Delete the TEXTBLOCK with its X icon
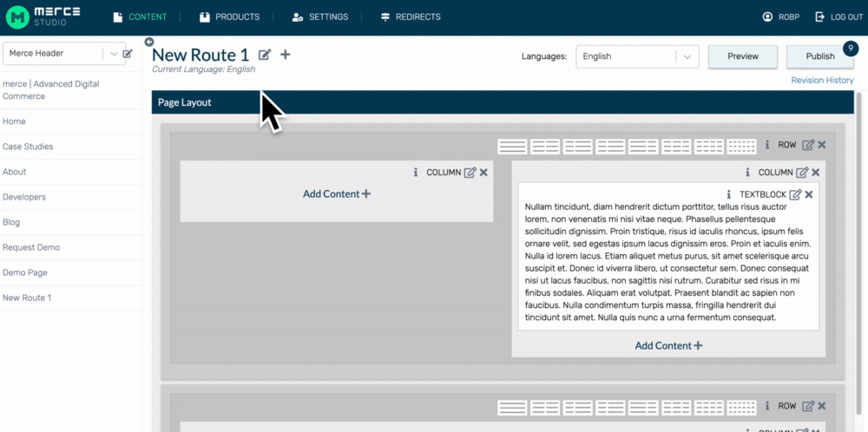The height and width of the screenshot is (432, 868). click(x=809, y=194)
